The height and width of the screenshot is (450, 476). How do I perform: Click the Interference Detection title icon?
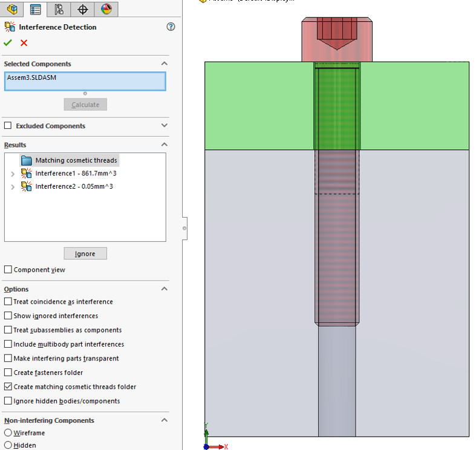(10, 27)
